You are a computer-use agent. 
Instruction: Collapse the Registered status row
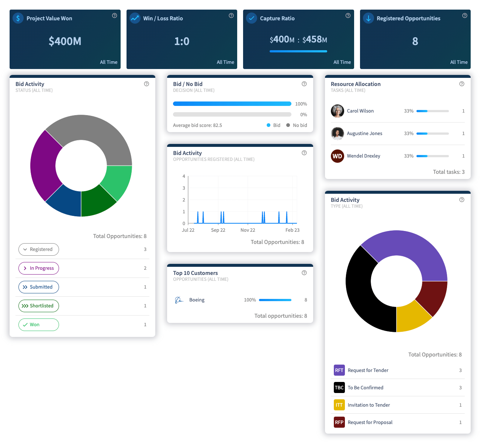[38, 249]
